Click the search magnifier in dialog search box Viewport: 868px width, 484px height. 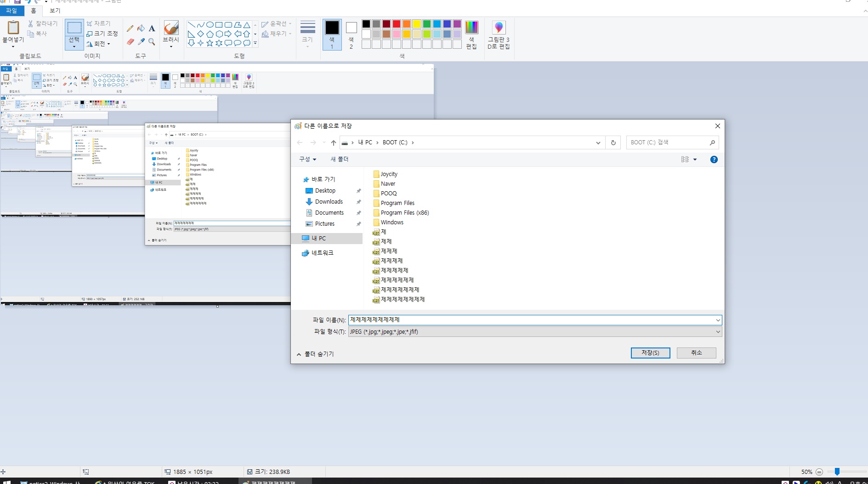tap(712, 142)
